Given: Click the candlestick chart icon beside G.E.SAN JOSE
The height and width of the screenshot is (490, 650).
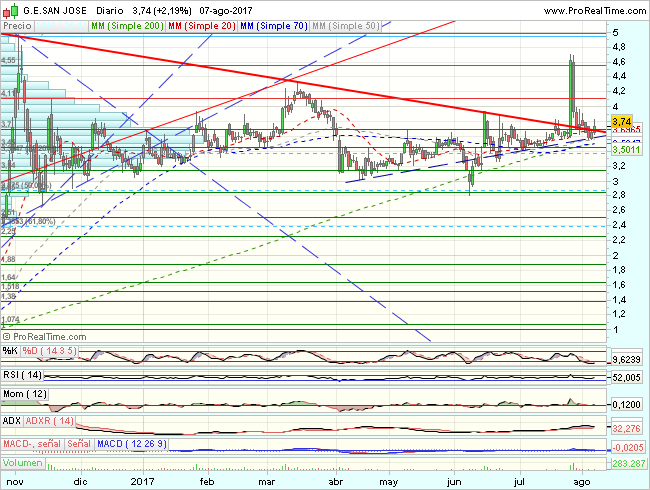Looking at the screenshot, I should [9, 9].
